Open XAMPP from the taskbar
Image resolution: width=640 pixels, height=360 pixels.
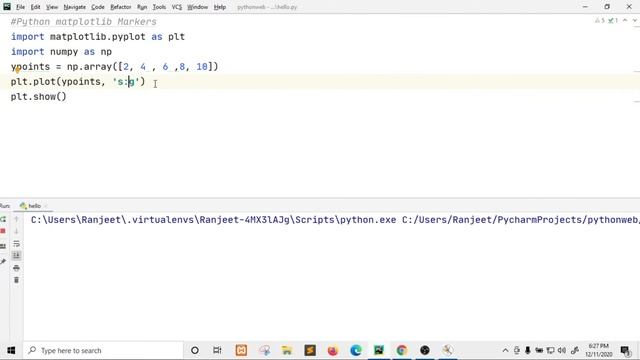[x=241, y=350]
